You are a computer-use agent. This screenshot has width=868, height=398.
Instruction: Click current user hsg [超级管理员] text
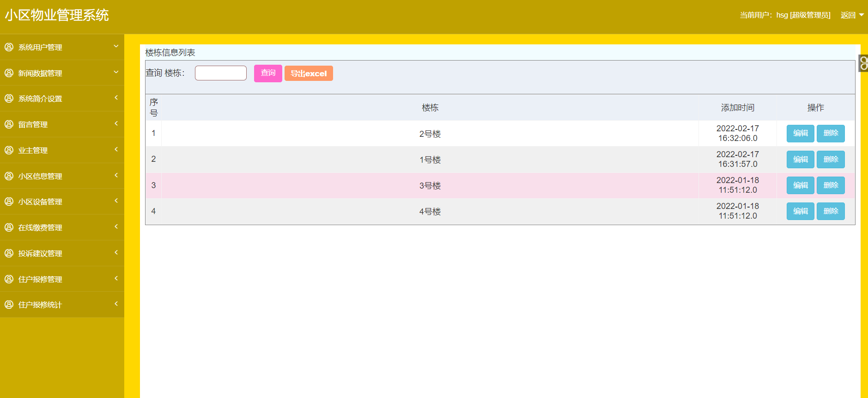[x=785, y=15]
